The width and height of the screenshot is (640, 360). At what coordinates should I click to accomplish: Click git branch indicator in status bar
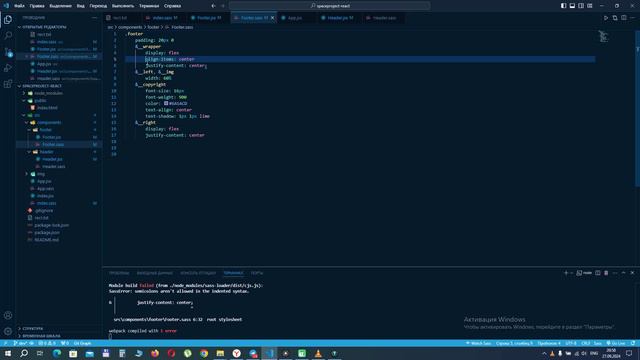(x=22, y=343)
